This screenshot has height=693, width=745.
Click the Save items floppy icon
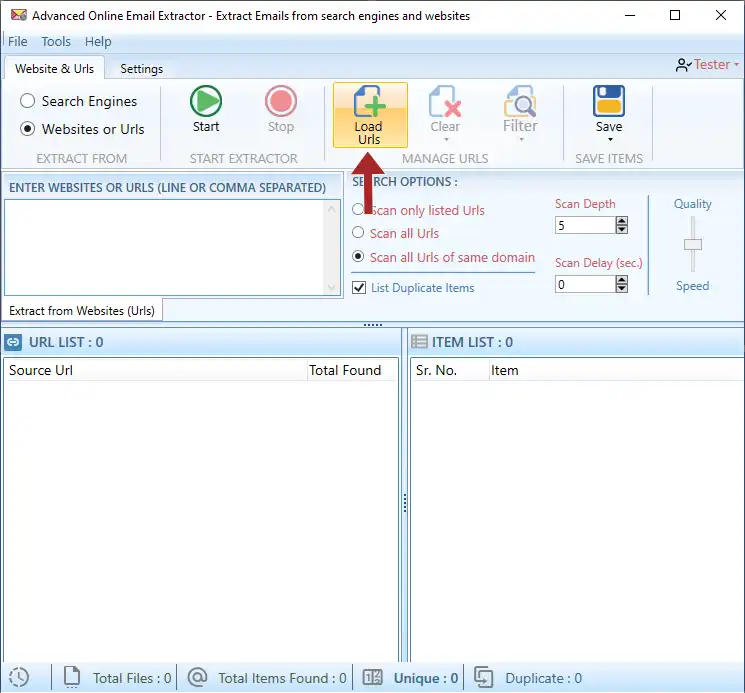pyautogui.click(x=609, y=101)
